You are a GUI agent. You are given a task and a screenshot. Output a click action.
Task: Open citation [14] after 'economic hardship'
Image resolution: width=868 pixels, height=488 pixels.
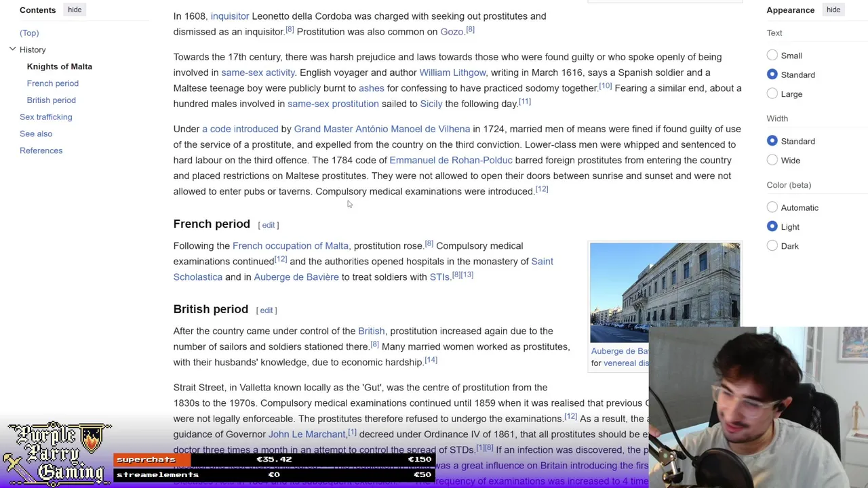(x=431, y=360)
